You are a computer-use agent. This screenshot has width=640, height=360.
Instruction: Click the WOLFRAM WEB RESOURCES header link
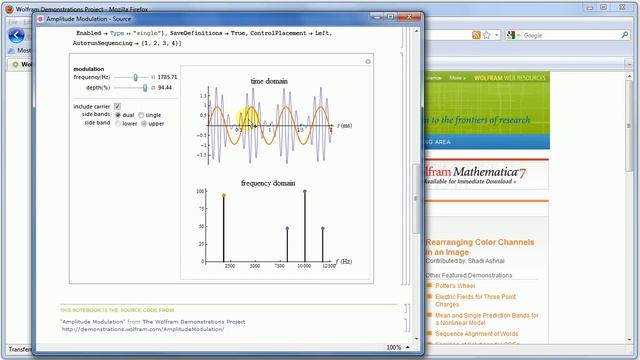point(509,78)
